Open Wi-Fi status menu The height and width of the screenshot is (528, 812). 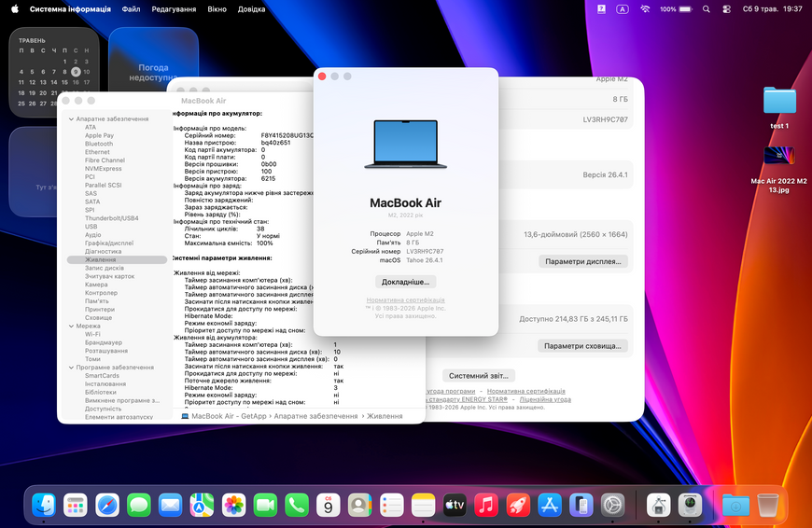point(645,8)
